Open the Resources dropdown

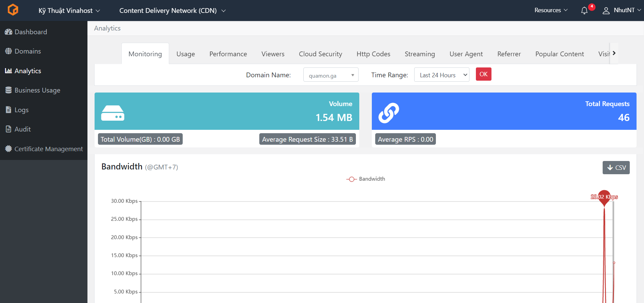pyautogui.click(x=551, y=10)
